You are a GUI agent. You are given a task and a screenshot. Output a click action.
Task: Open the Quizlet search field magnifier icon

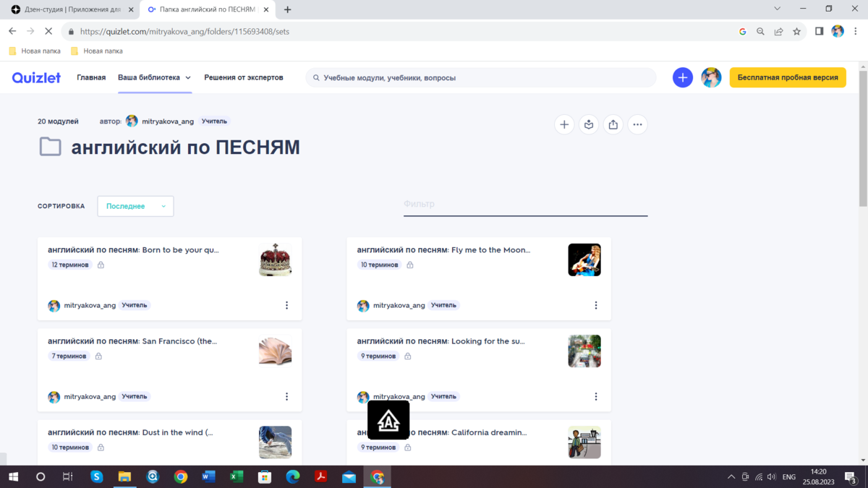(315, 77)
